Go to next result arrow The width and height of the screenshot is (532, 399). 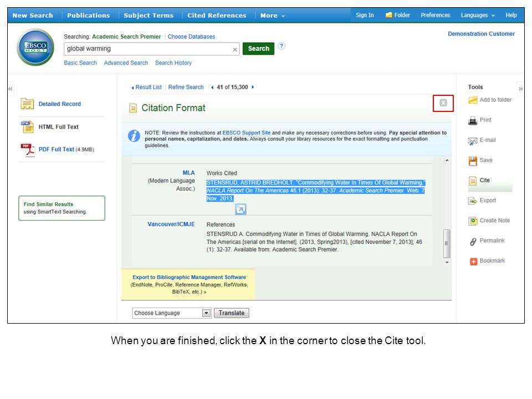click(253, 87)
